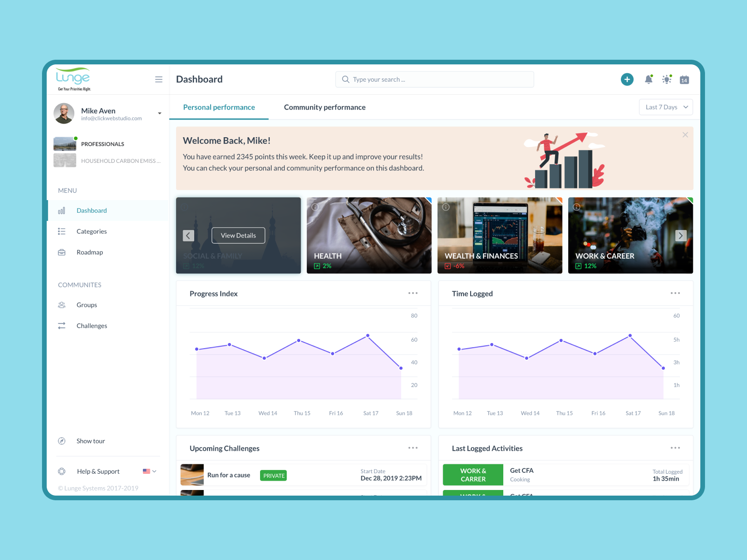Click the Dashboard bar chart icon
Image resolution: width=747 pixels, height=560 pixels.
pyautogui.click(x=62, y=211)
